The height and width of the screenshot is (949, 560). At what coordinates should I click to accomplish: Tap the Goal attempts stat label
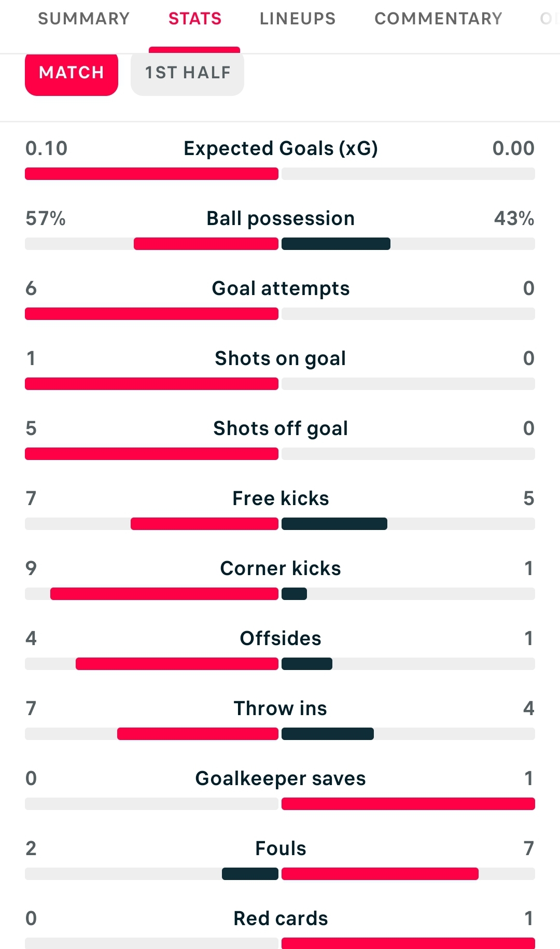[281, 288]
